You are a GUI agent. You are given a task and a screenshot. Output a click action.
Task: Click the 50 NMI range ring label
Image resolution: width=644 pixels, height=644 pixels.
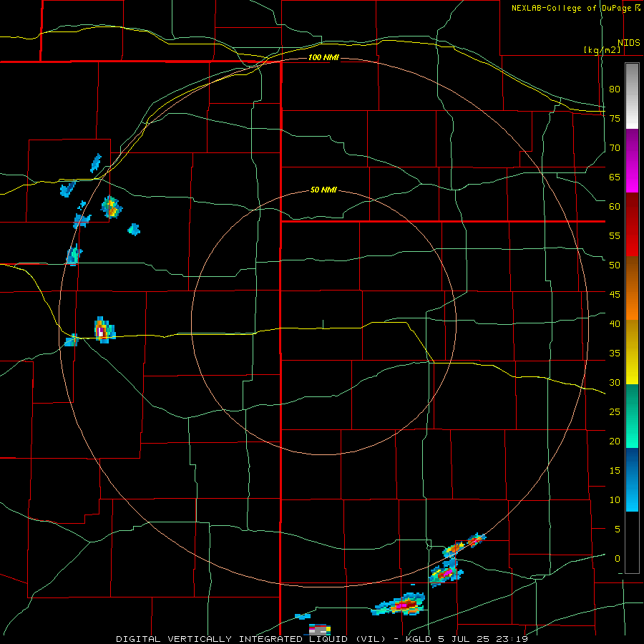[x=323, y=190]
